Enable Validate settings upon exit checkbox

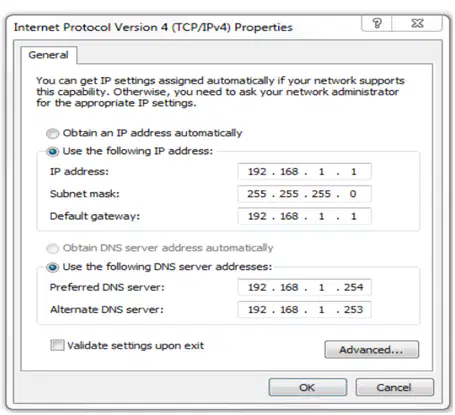click(x=57, y=345)
